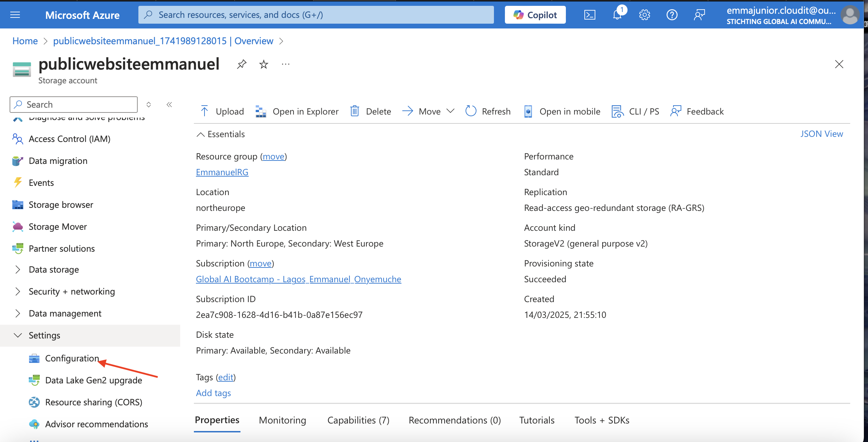Switch to Tools + SDKs tab
The width and height of the screenshot is (868, 442).
tap(602, 420)
